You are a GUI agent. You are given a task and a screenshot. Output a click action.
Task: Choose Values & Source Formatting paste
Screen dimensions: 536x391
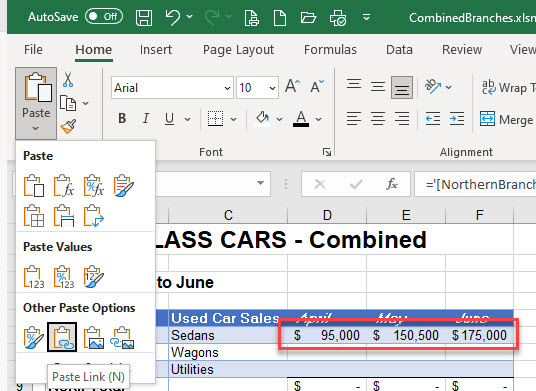(x=94, y=277)
